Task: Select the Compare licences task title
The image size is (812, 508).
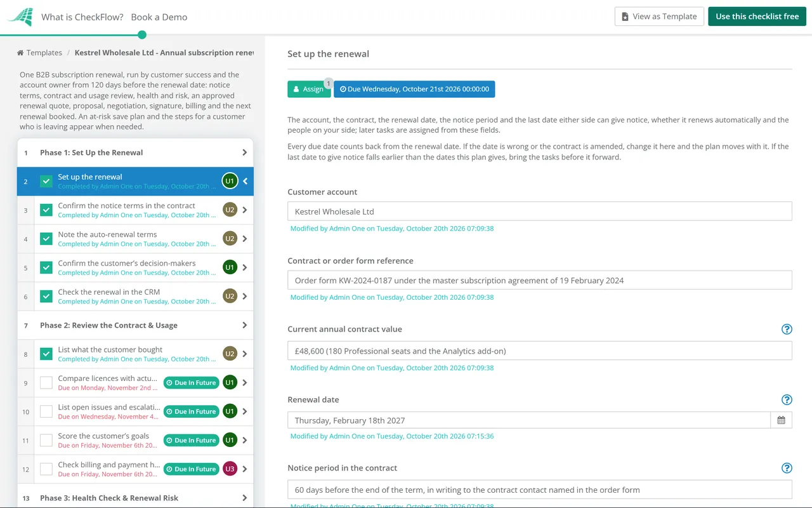Action: (x=107, y=378)
